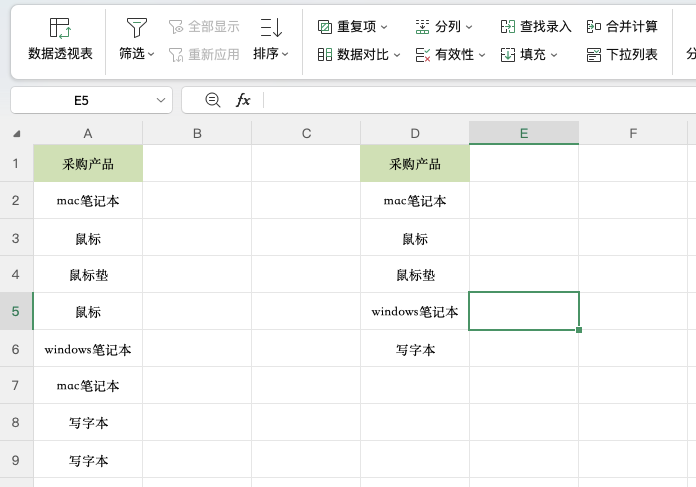Click the select-all corner triangle
Screen dimensions: 696x487
coord(17,134)
